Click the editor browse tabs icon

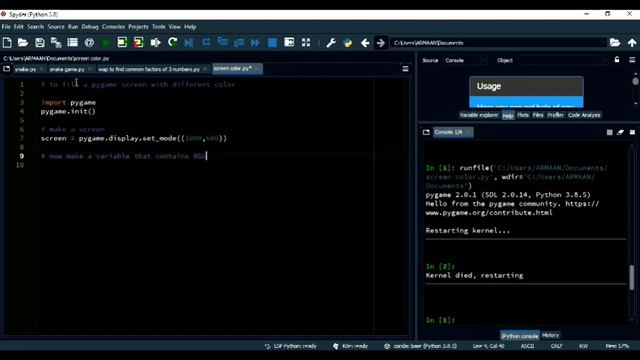tap(7, 69)
